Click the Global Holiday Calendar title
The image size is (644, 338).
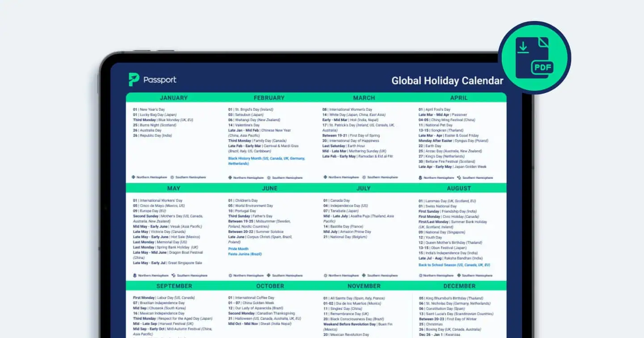pyautogui.click(x=447, y=81)
